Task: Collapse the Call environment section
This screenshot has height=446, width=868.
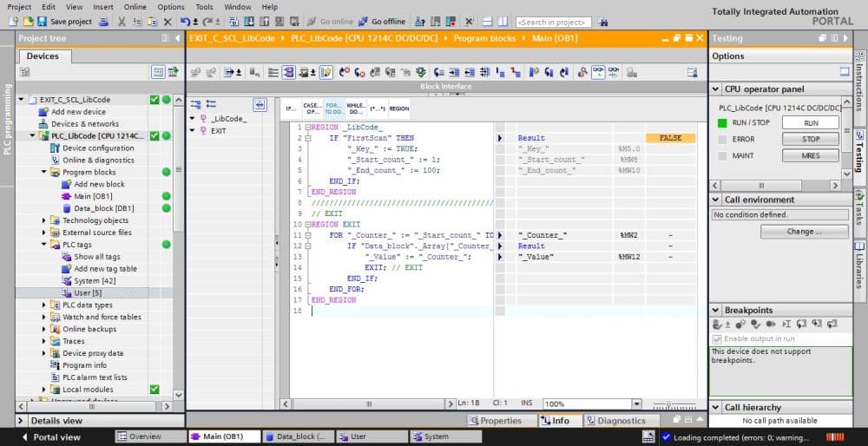Action: pyautogui.click(x=716, y=200)
